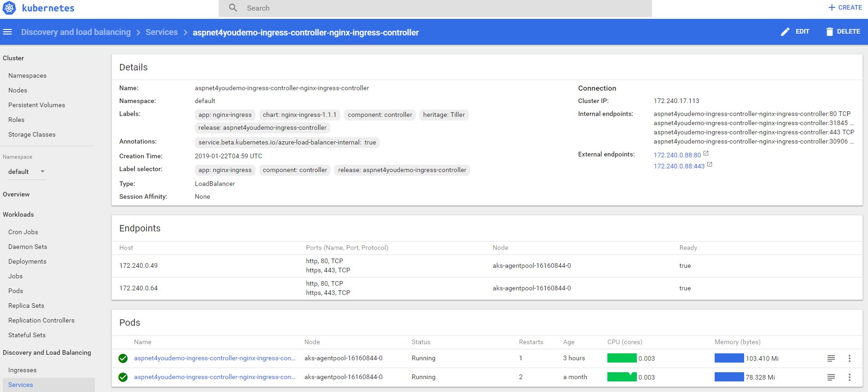The height and width of the screenshot is (392, 868).
Task: Click the plus Create icon
Action: 832,7
